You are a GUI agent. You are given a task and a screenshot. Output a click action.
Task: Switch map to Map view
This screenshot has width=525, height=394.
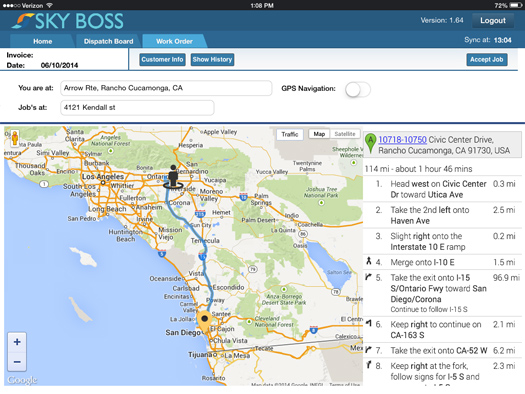click(x=319, y=134)
